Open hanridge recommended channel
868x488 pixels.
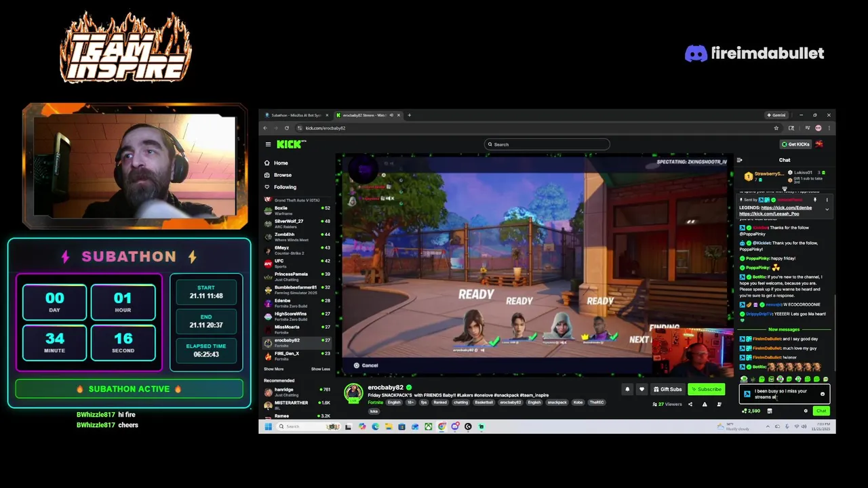tap(296, 391)
